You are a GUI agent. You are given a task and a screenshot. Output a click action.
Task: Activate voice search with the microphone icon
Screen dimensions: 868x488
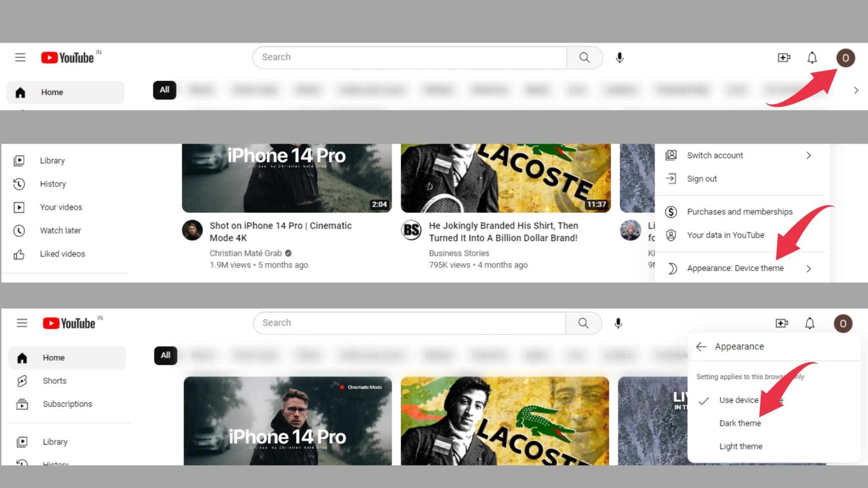[619, 57]
